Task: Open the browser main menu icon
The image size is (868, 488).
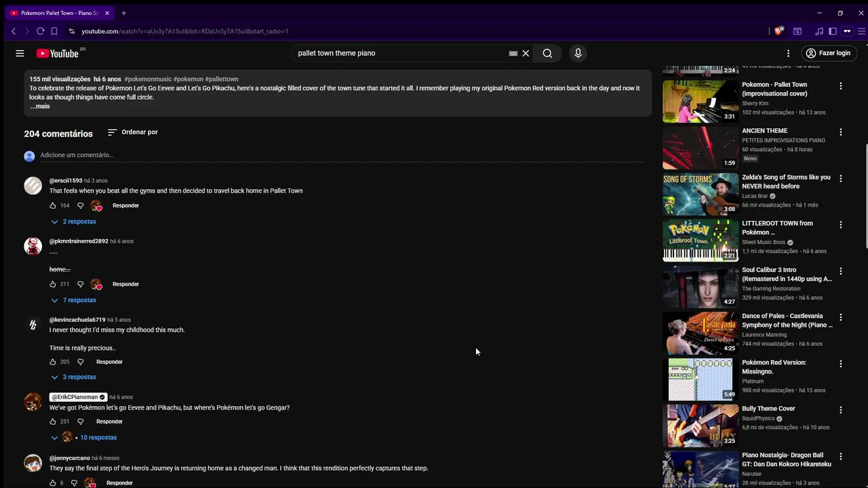Action: click(x=862, y=31)
